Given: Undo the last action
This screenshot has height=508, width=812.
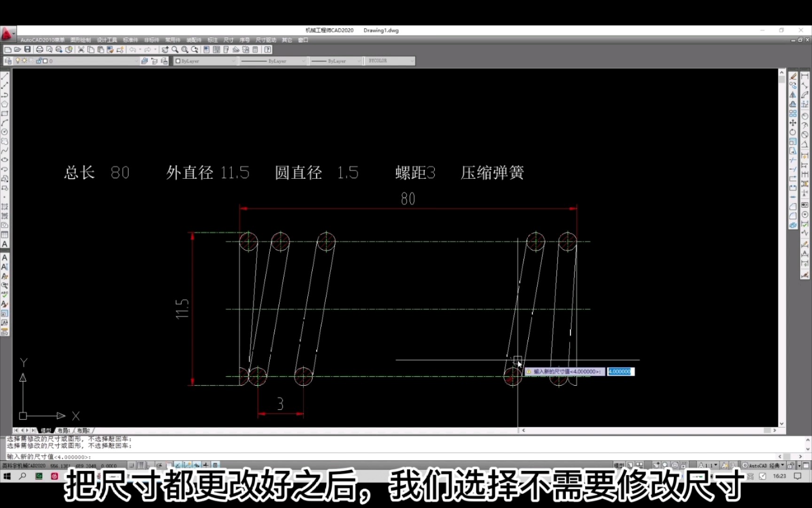Looking at the screenshot, I should 132,49.
